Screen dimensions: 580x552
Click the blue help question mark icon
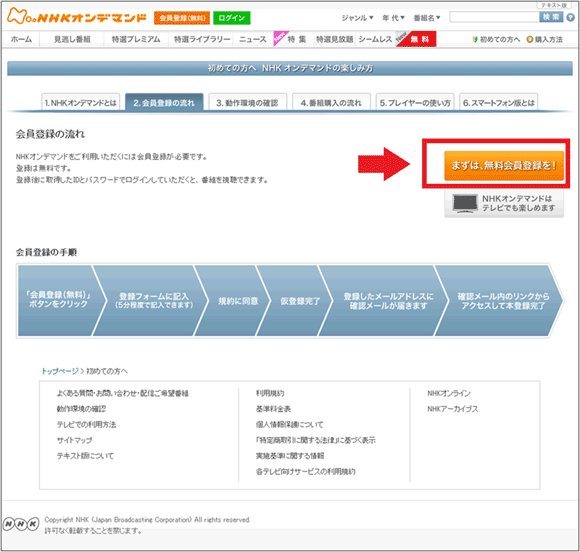(x=570, y=17)
